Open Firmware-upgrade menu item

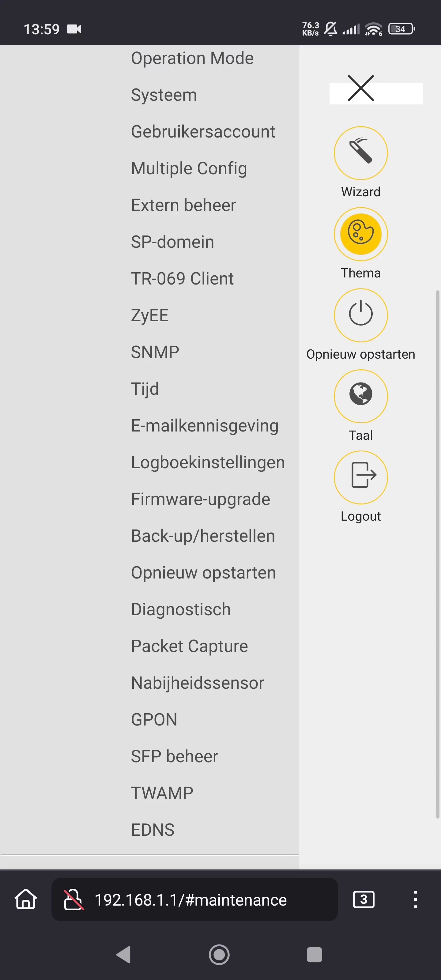pyautogui.click(x=201, y=499)
